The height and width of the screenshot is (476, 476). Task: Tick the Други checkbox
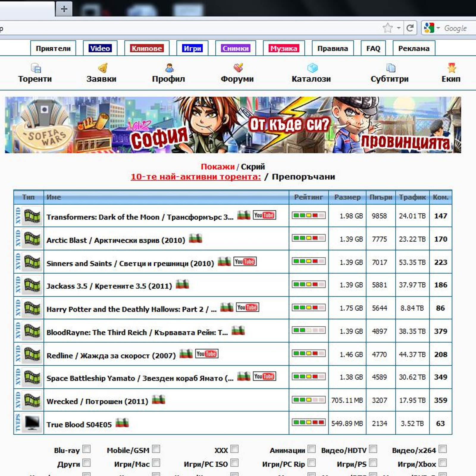pyautogui.click(x=87, y=463)
